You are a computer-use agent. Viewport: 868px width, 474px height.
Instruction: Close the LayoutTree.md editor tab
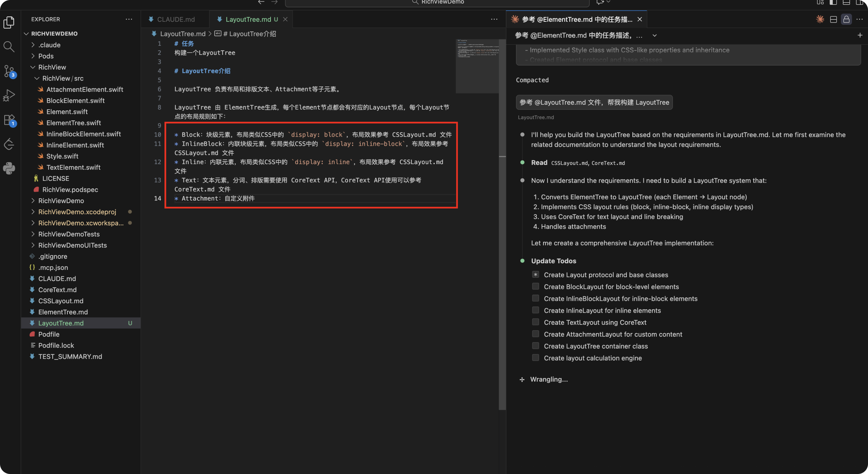coord(285,19)
